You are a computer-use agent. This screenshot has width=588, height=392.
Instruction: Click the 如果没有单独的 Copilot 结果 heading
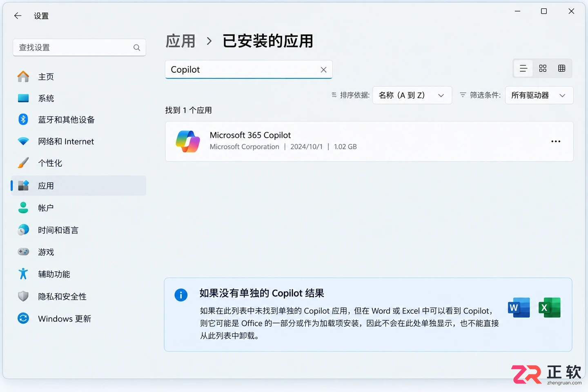point(262,293)
